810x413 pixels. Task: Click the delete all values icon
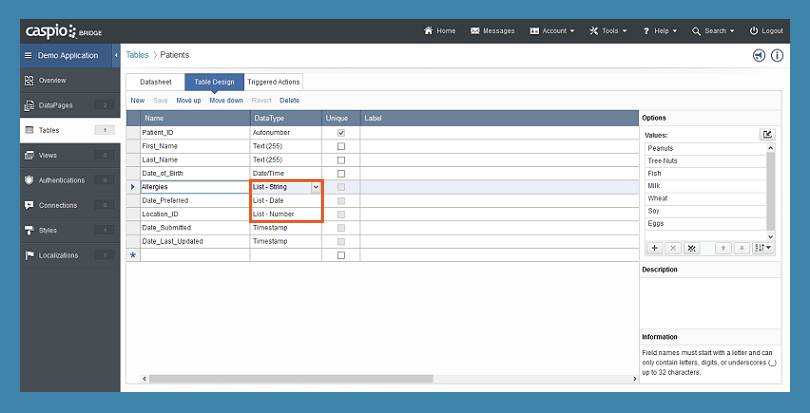click(x=691, y=248)
